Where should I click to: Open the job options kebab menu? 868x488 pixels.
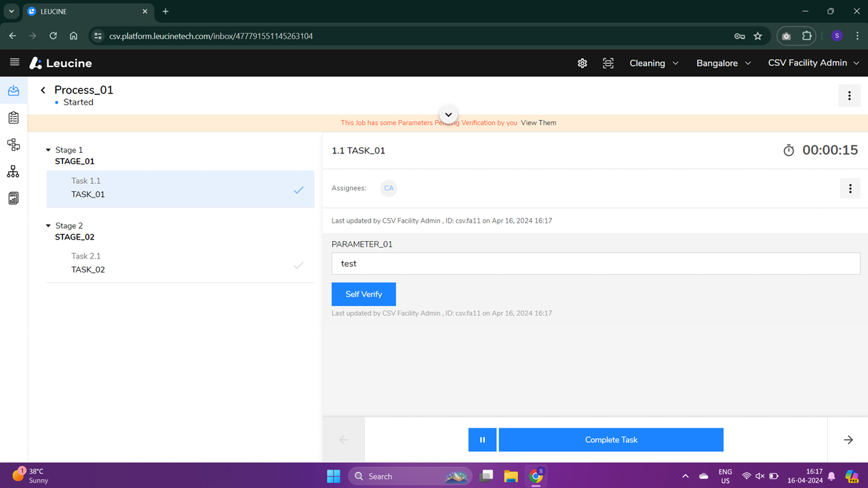point(849,96)
